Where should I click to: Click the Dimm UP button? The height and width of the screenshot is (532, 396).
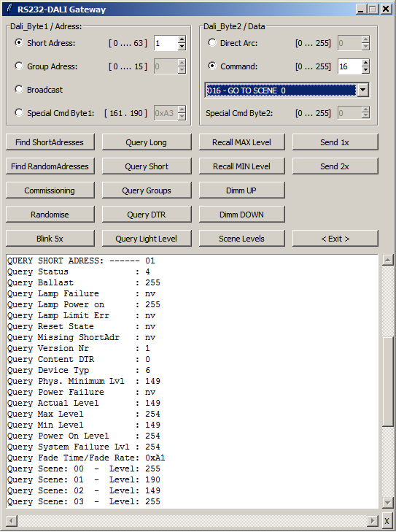coord(241,190)
